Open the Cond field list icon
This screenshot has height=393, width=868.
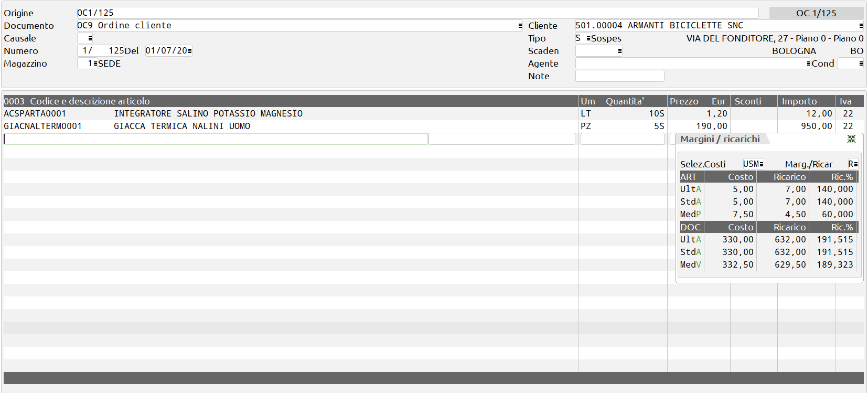click(x=861, y=63)
